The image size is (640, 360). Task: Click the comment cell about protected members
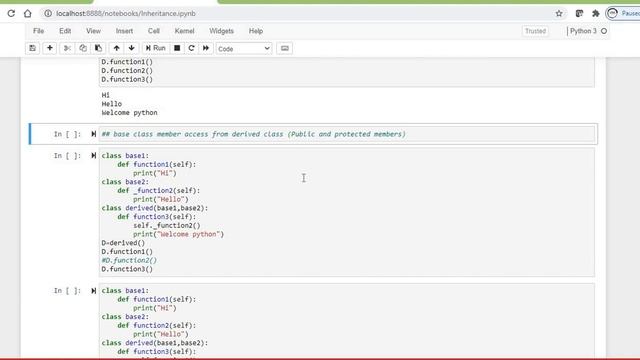[347, 134]
